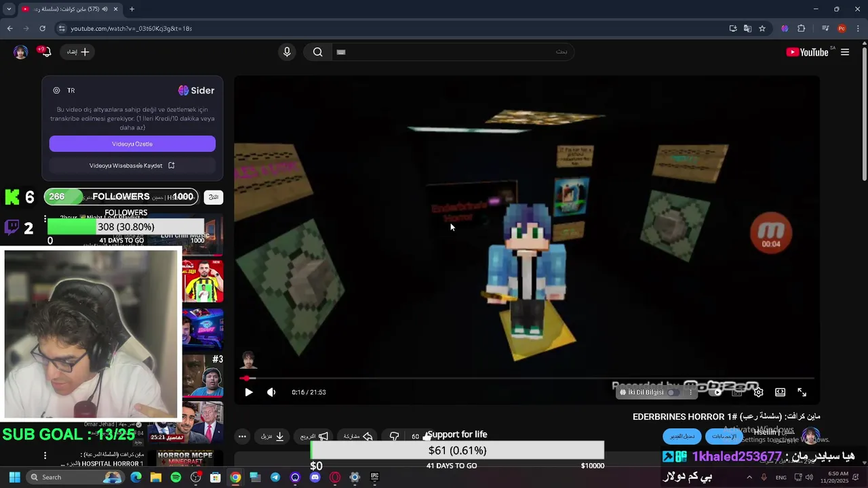Click the Videoyu Özetle button in Sider
Viewport: 868px width, 488px height.
click(x=132, y=144)
